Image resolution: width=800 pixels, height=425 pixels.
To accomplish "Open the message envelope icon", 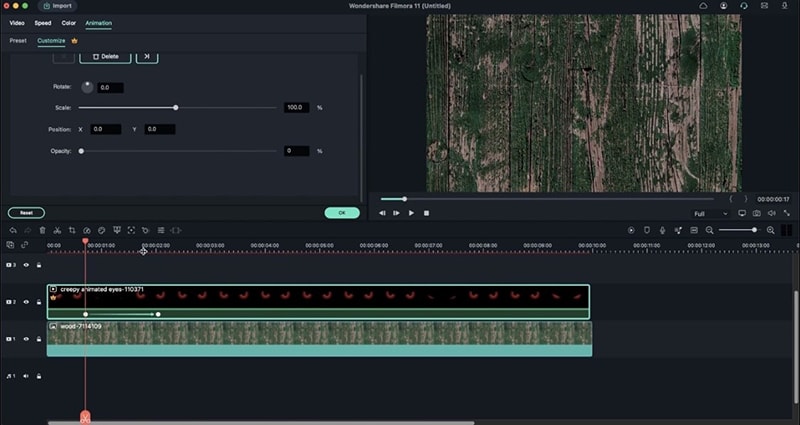I will (x=764, y=6).
